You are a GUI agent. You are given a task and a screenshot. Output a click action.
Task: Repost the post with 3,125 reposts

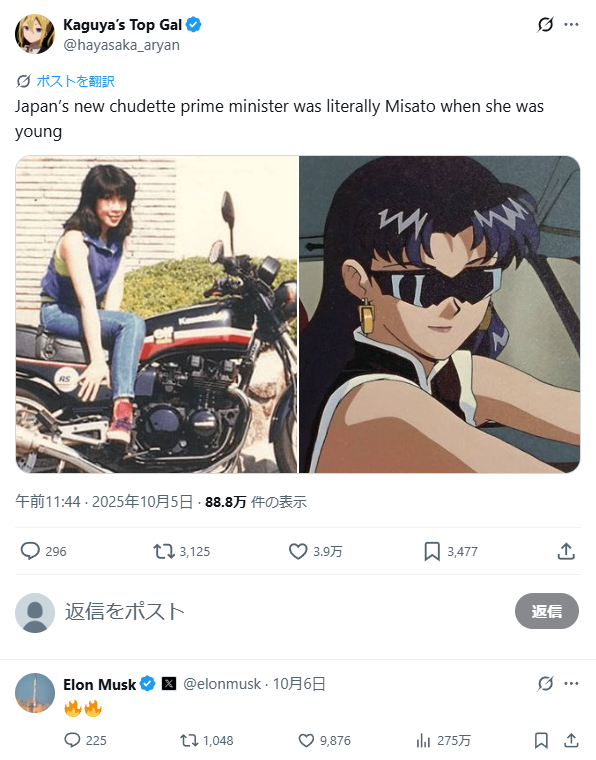[x=164, y=551]
